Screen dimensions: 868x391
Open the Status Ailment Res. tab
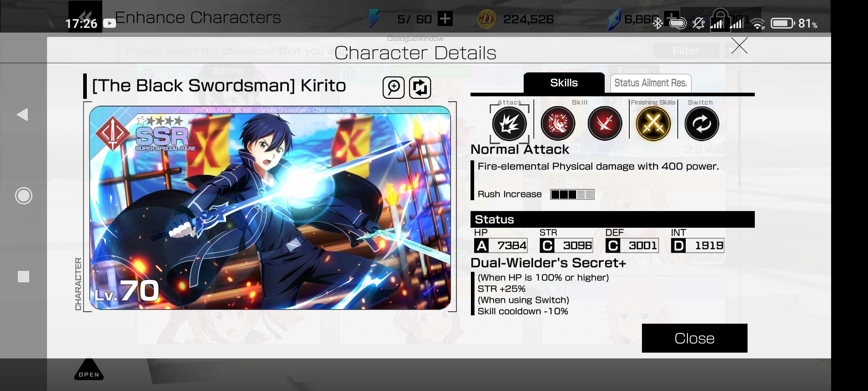click(x=651, y=83)
